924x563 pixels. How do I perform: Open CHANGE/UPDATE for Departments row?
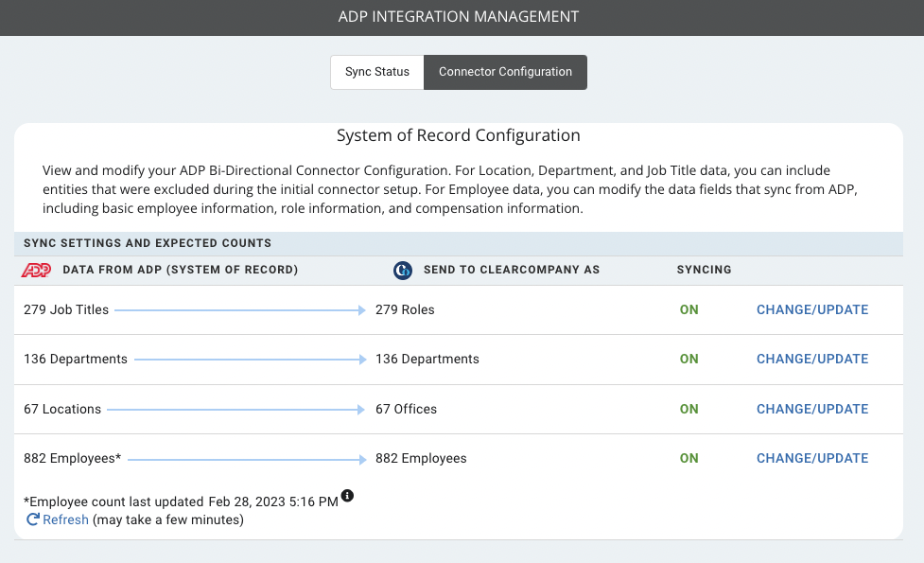812,359
